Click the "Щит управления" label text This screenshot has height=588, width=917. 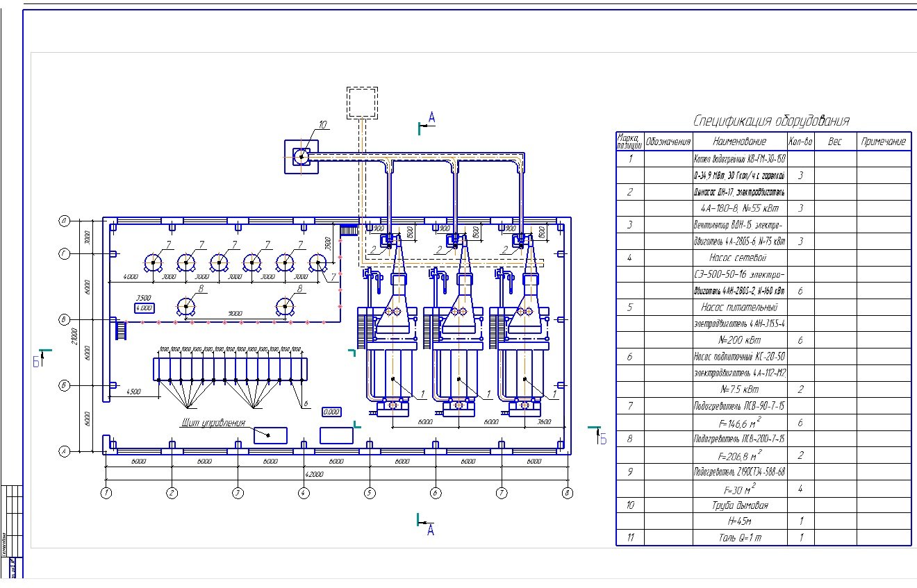click(213, 423)
